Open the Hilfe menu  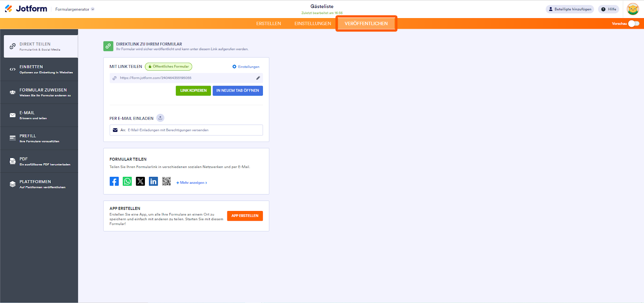coord(609,9)
